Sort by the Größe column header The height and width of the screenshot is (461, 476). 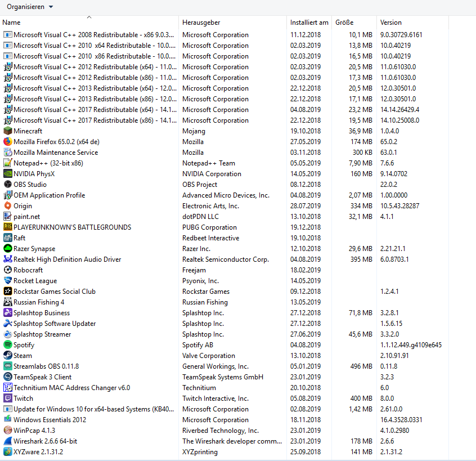tap(344, 23)
